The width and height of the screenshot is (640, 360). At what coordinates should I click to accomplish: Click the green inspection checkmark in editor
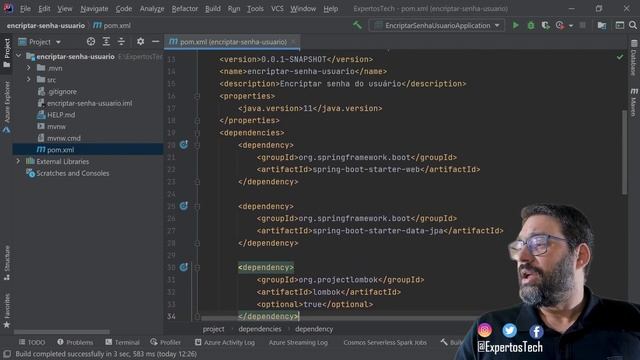coord(620,58)
